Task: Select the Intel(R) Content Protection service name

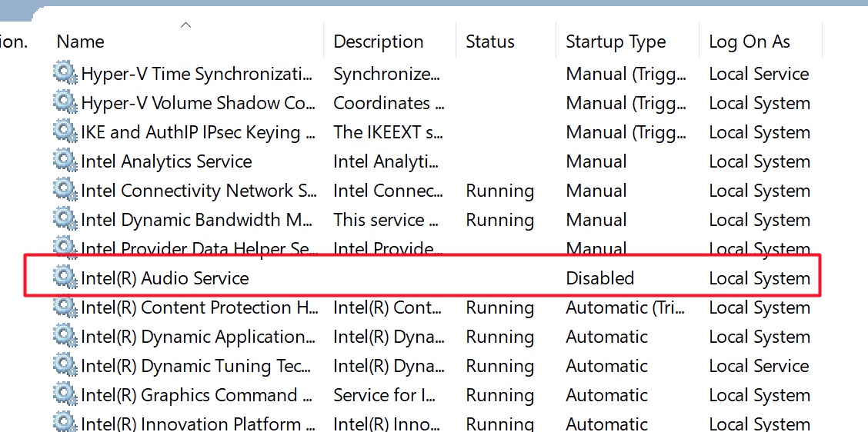Action: pyautogui.click(x=199, y=308)
